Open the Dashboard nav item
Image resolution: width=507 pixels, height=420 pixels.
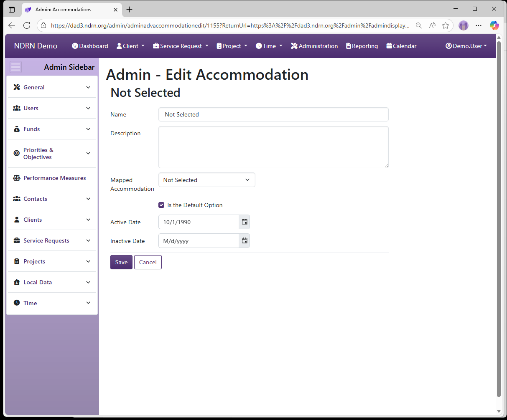(x=90, y=46)
